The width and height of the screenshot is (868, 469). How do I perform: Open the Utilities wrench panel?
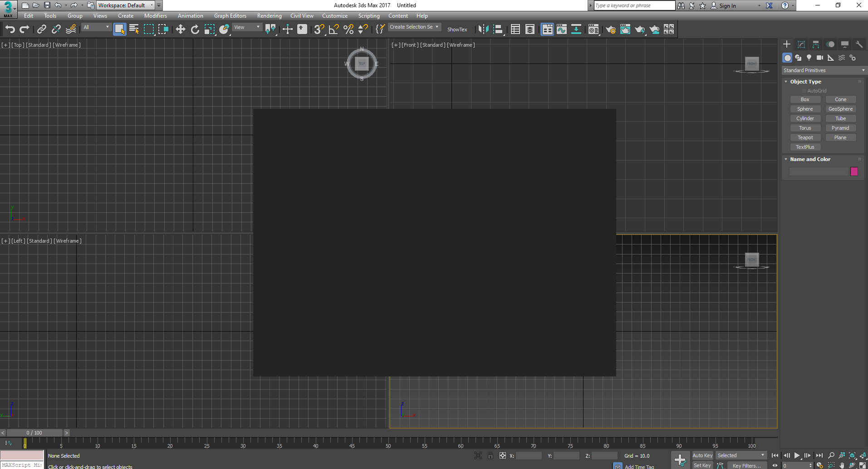[x=859, y=44]
